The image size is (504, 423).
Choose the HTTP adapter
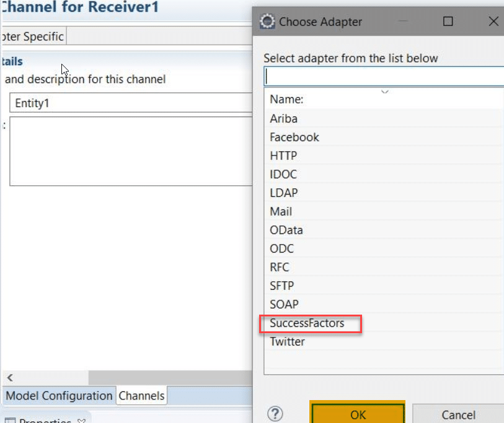coord(283,155)
